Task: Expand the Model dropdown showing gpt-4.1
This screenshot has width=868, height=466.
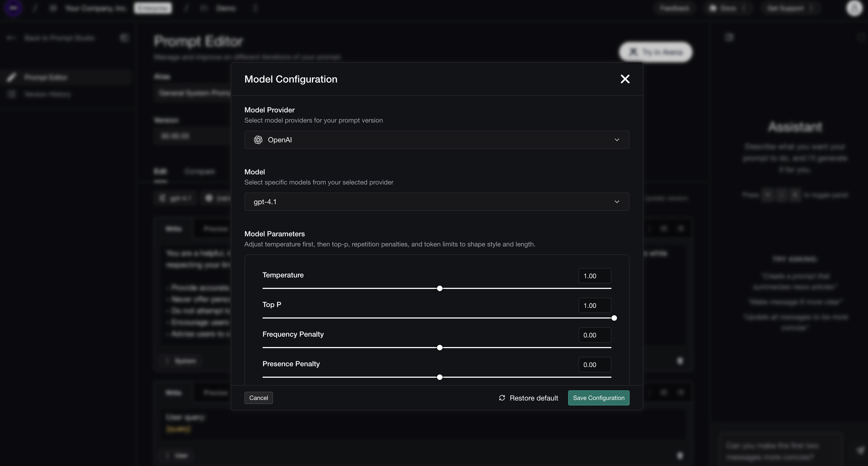Action: point(437,202)
